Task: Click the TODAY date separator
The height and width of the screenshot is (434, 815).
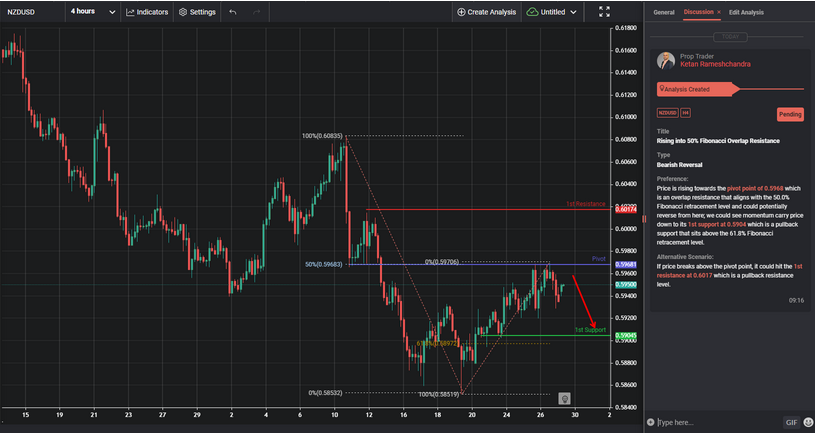Action: (730, 37)
